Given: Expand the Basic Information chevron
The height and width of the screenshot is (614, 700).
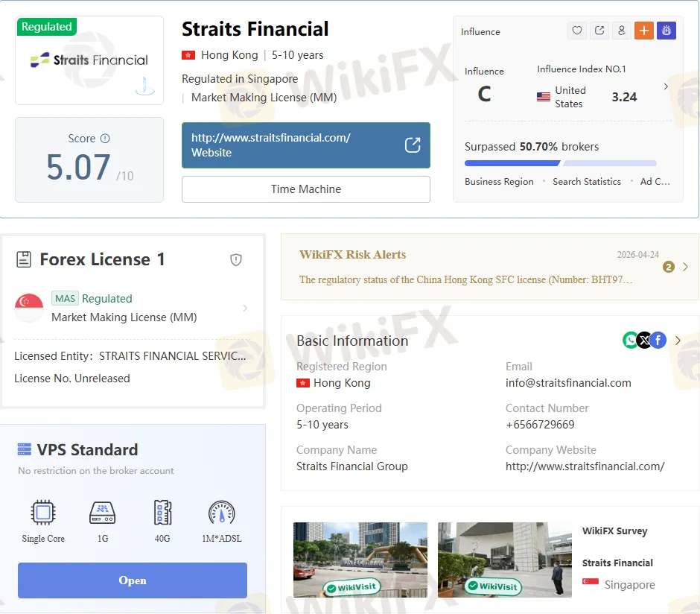Looking at the screenshot, I should [678, 341].
